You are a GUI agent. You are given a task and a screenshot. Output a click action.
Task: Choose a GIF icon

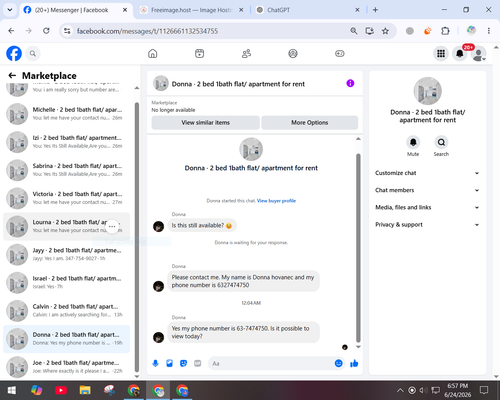pos(198,363)
